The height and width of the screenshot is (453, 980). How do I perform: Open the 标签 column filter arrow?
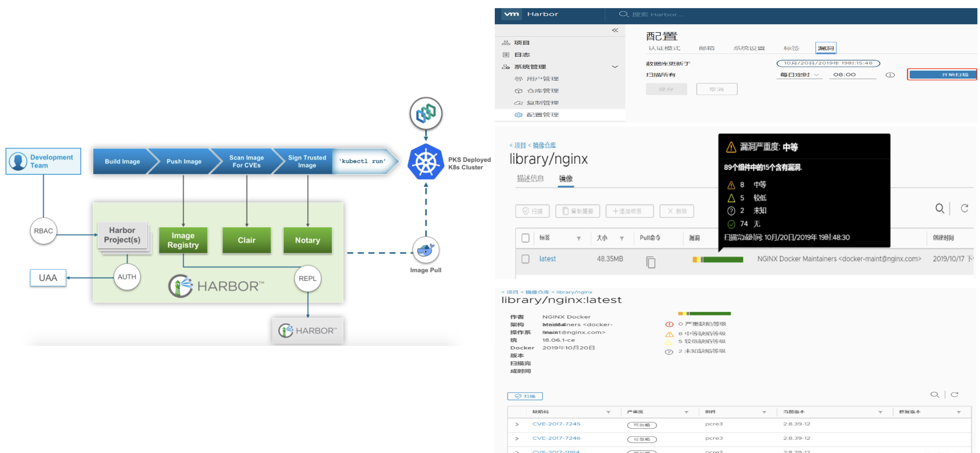(x=579, y=238)
